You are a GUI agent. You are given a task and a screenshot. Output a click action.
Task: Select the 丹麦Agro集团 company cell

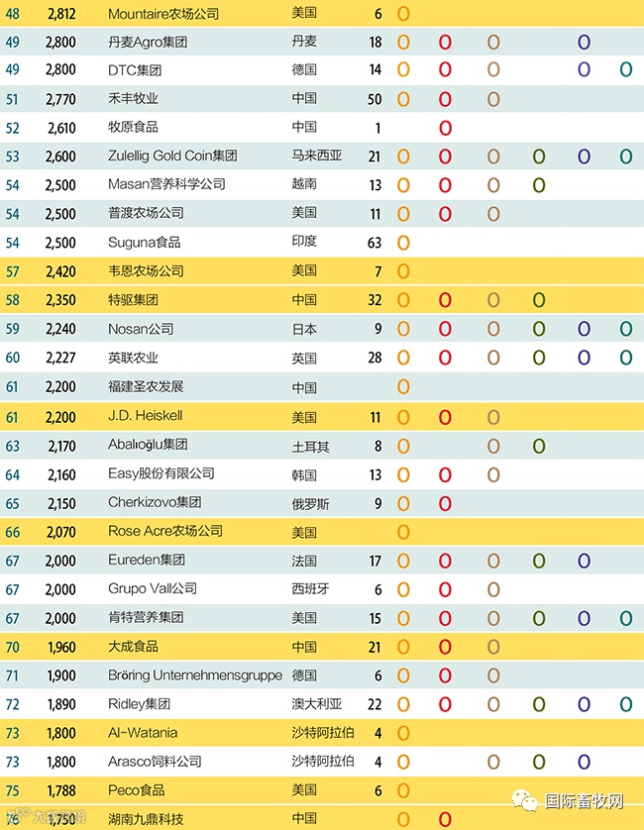pos(148,42)
